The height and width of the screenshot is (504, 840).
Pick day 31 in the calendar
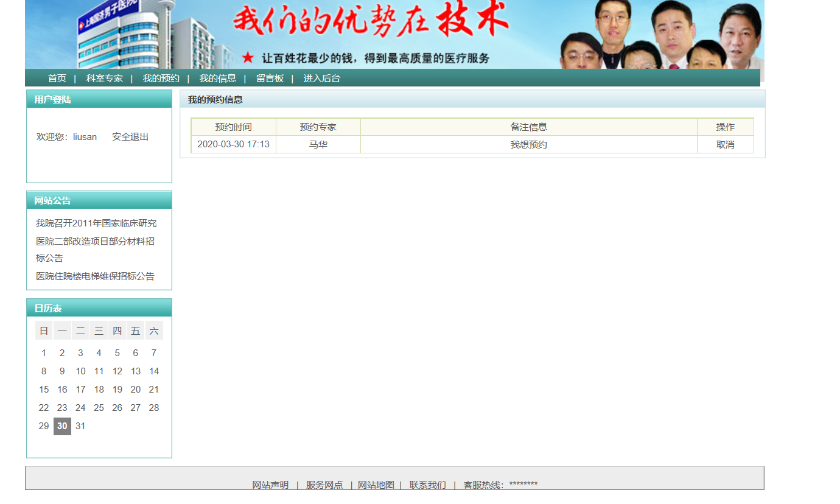pos(80,426)
